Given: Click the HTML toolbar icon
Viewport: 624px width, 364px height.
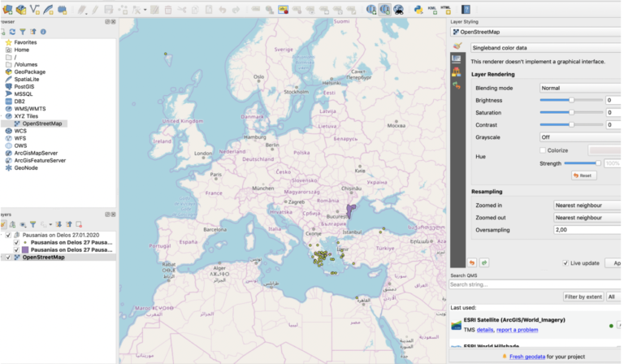Looking at the screenshot, I should point(446,10).
